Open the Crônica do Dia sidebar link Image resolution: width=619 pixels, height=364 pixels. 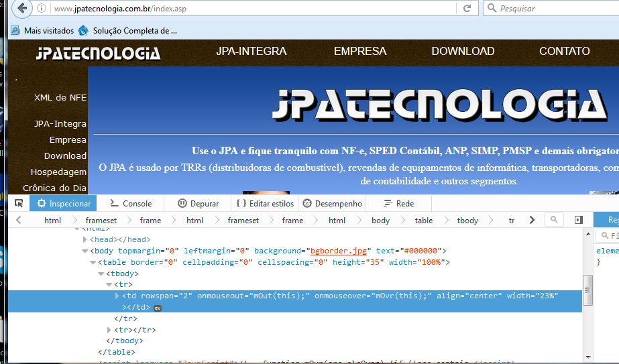click(54, 188)
